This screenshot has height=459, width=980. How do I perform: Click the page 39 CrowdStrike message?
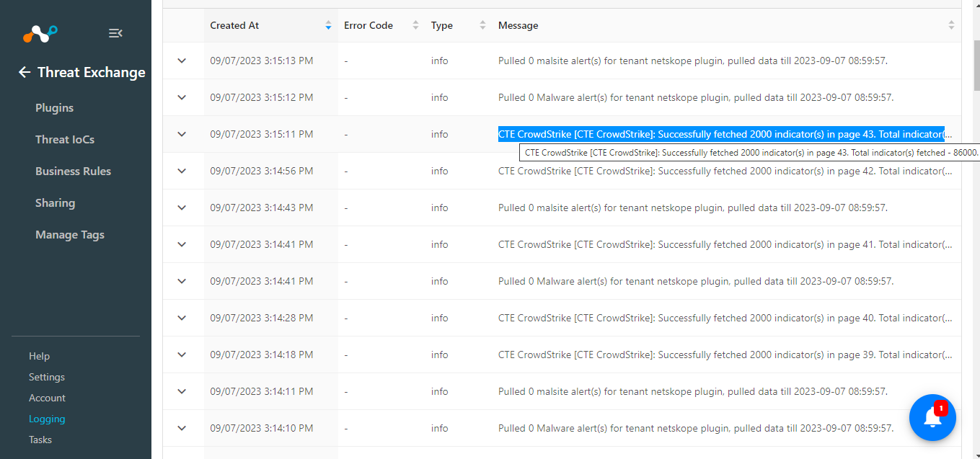[725, 355]
